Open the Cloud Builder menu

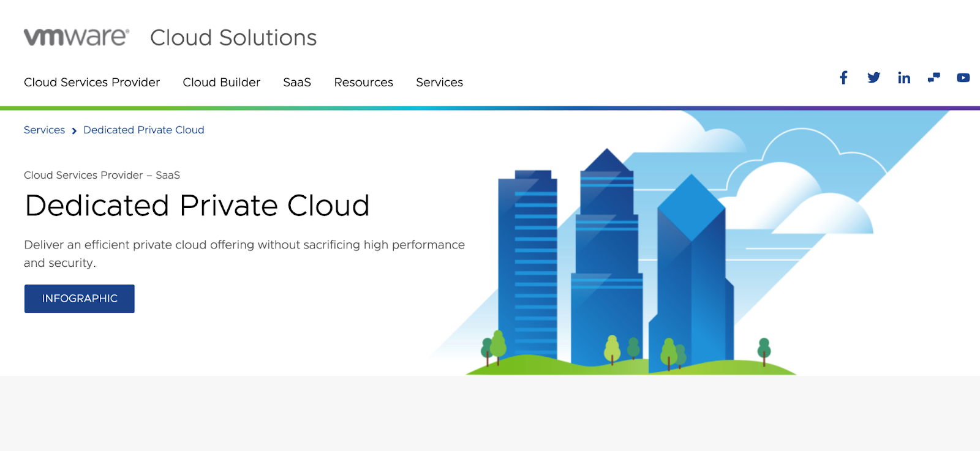click(221, 82)
